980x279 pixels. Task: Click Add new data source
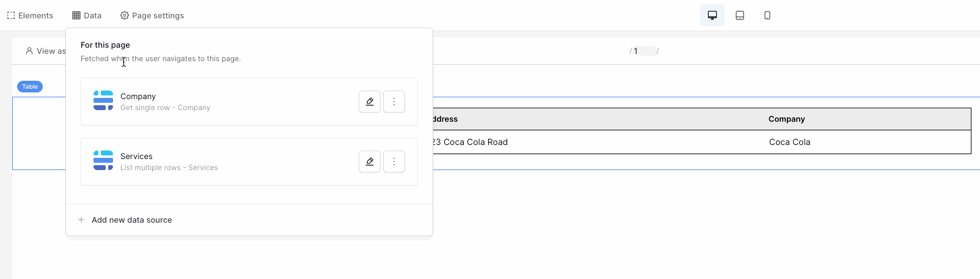pos(131,220)
